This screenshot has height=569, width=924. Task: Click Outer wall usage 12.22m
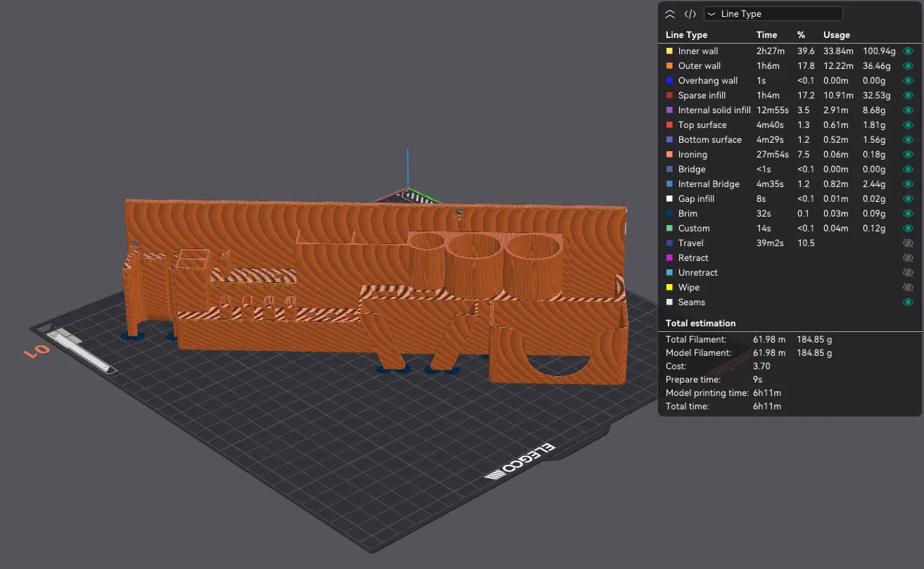pos(838,66)
